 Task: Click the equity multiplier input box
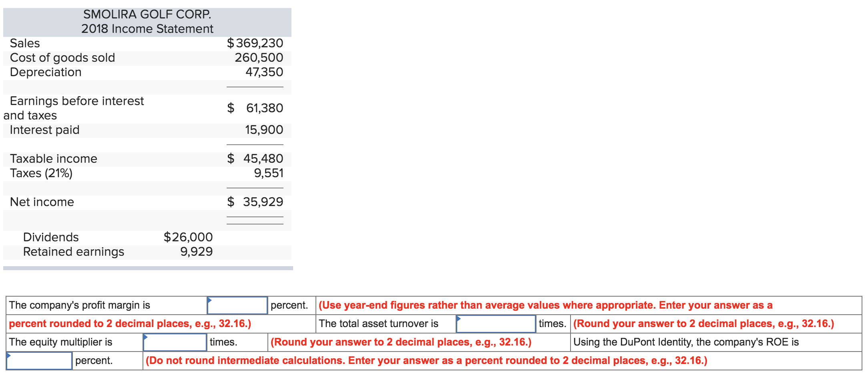(x=175, y=342)
